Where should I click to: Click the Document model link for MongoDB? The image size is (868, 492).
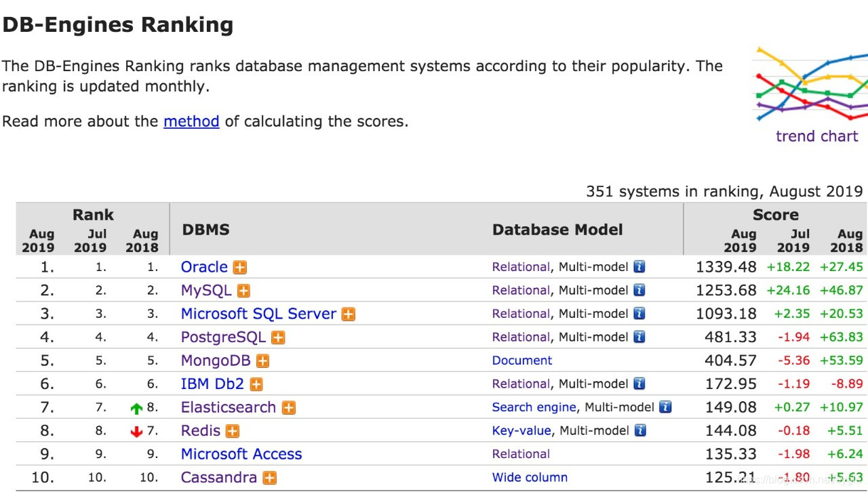click(x=522, y=361)
